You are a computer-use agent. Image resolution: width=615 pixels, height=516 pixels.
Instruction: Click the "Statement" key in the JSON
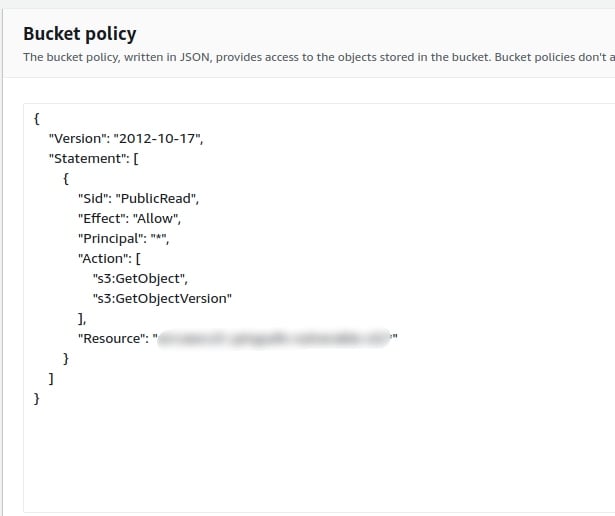point(86,158)
